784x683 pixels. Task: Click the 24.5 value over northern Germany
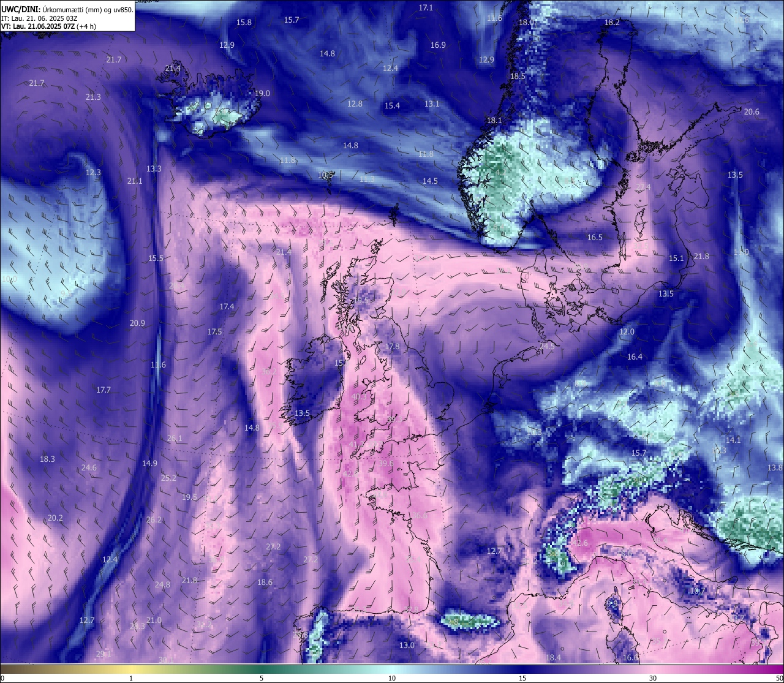pos(547,347)
